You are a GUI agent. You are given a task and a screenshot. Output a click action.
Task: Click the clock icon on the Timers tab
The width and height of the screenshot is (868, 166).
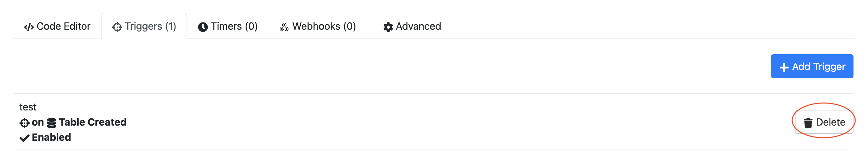[203, 27]
